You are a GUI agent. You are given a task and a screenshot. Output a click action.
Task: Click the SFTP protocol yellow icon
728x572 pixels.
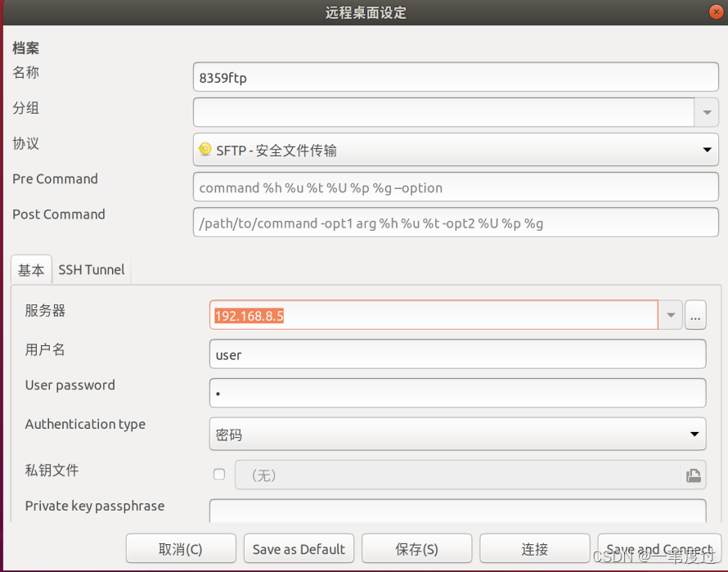click(204, 149)
